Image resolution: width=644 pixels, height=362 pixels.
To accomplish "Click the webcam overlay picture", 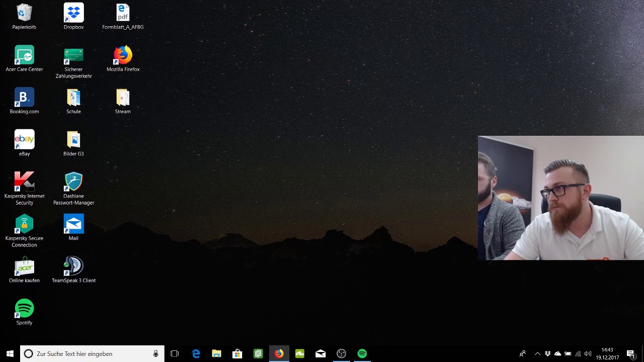I will tap(561, 198).
